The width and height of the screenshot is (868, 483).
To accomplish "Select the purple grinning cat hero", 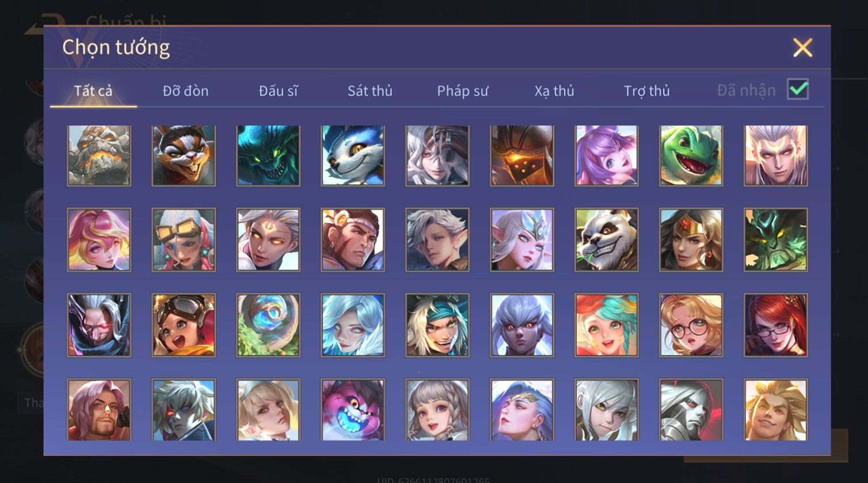I will pyautogui.click(x=353, y=410).
